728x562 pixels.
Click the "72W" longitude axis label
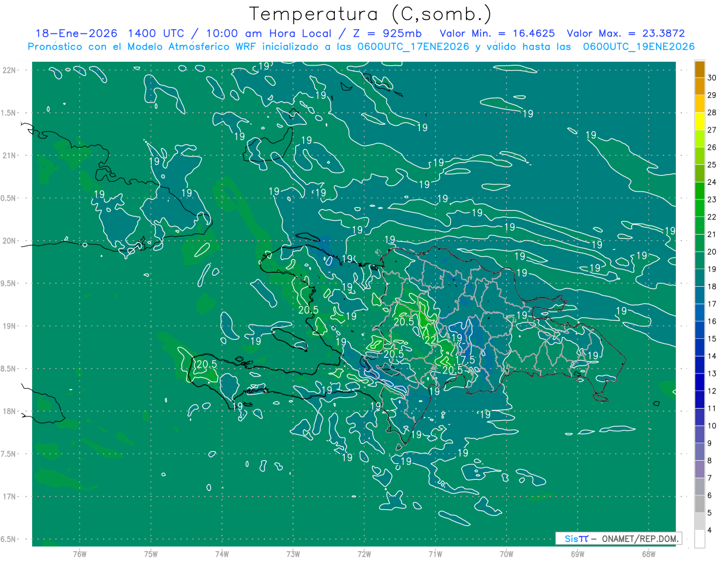(364, 554)
